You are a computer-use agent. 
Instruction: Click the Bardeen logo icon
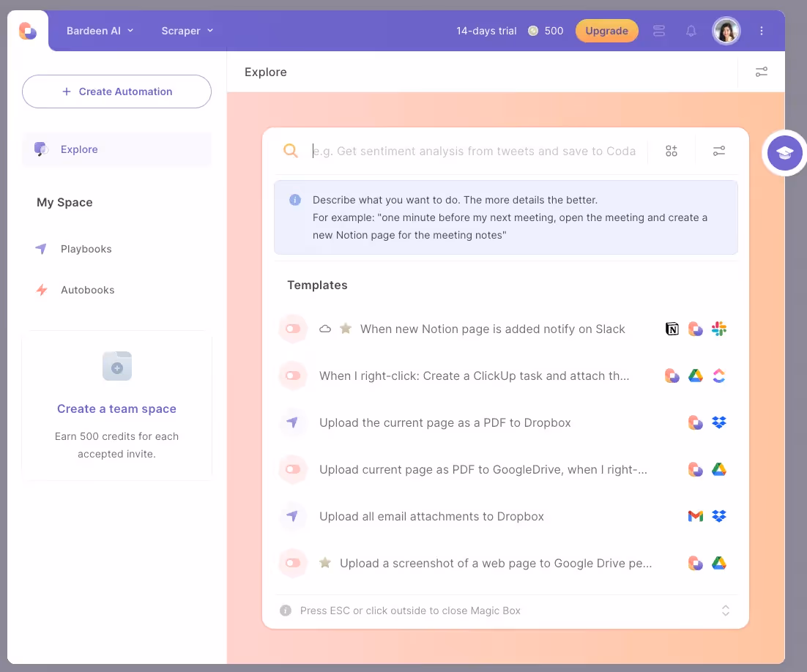(x=28, y=31)
